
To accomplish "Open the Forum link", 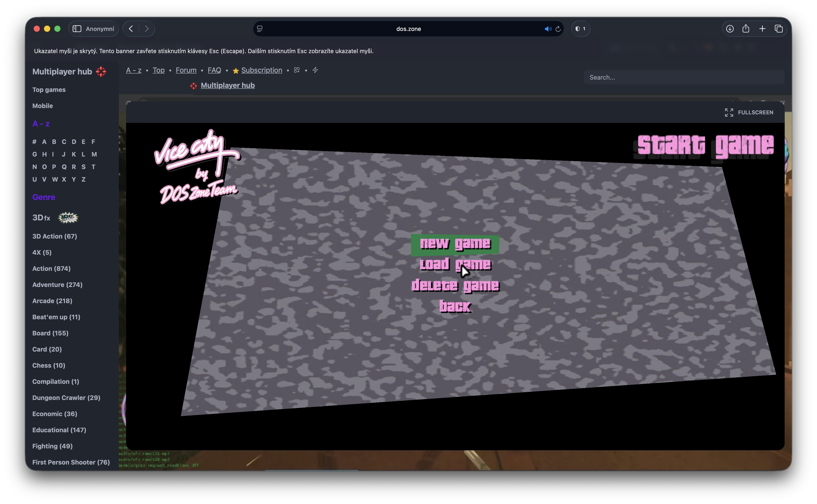I will [x=186, y=70].
